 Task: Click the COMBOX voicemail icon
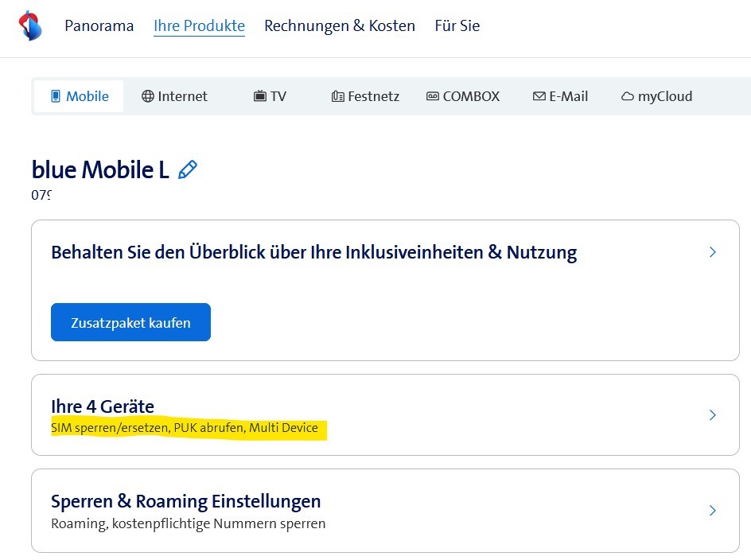(433, 96)
